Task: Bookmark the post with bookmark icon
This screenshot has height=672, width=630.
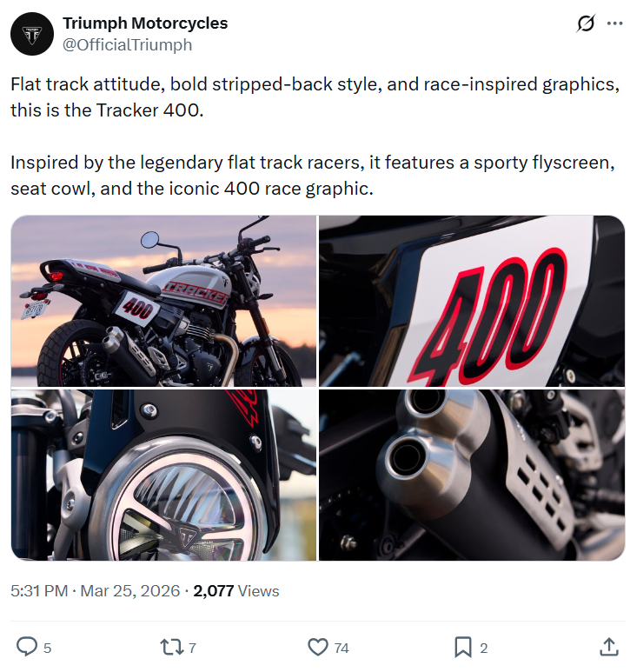Action: 463,647
